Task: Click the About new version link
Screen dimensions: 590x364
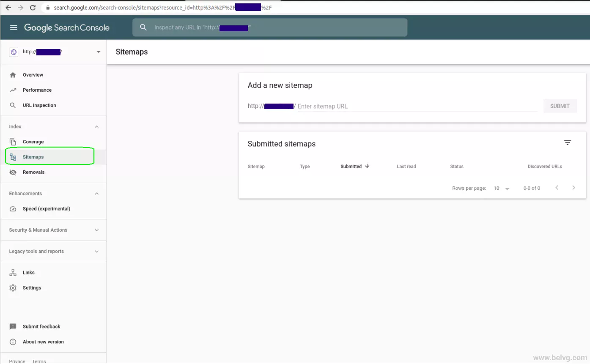Action: [43, 342]
